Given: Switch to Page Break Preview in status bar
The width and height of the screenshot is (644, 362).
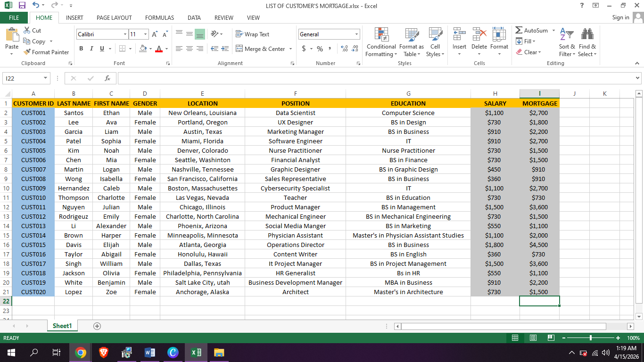Looking at the screenshot, I should point(551,338).
